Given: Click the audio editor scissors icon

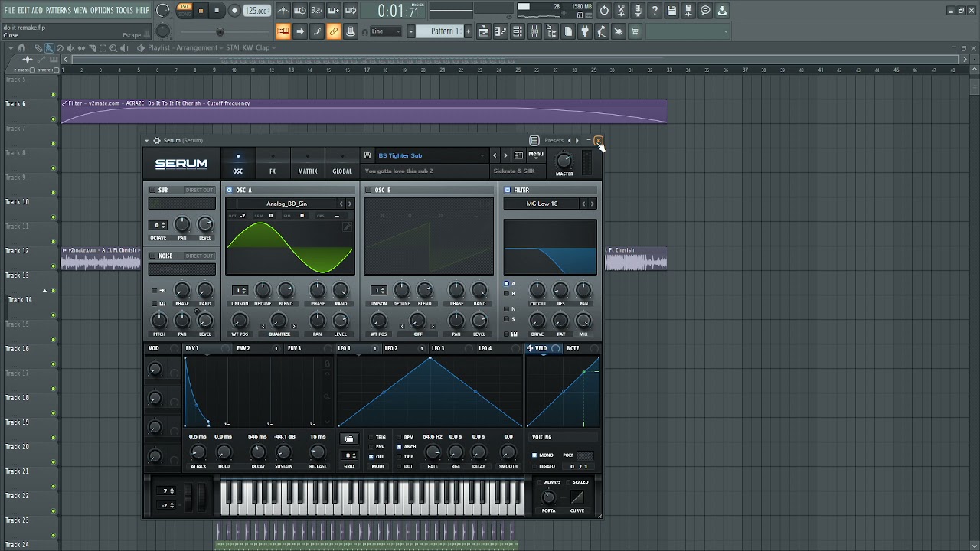Looking at the screenshot, I should pos(621,11).
